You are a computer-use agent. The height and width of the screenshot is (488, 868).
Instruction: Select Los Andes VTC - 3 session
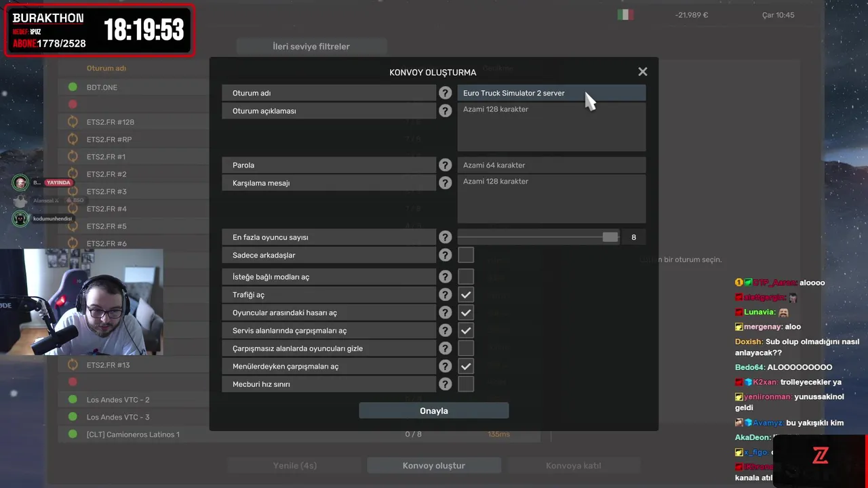(134, 417)
